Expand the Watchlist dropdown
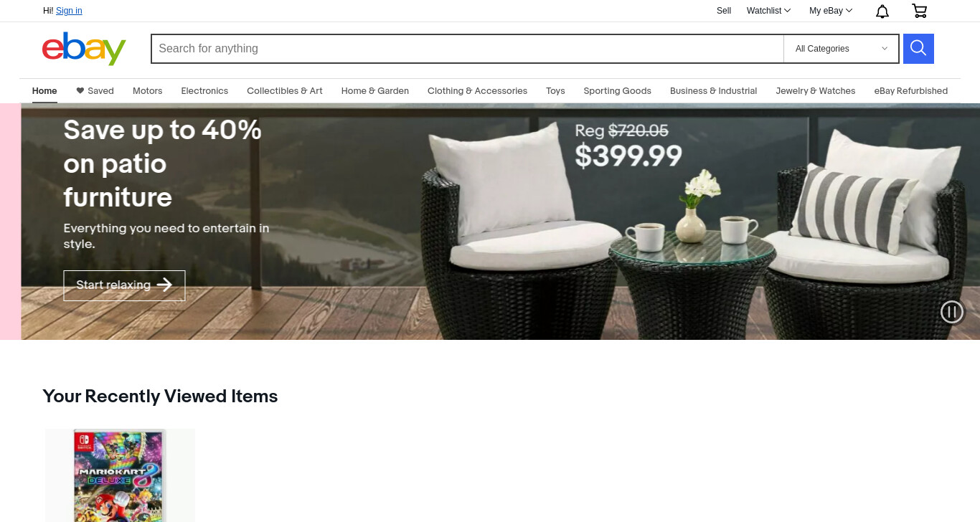980x522 pixels. tap(768, 11)
